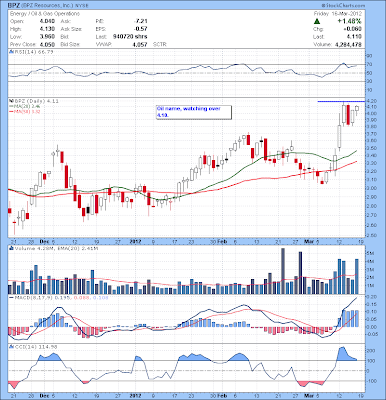
Task: Click the StockCharts.com label in the top corner
Action: tap(343, 6)
